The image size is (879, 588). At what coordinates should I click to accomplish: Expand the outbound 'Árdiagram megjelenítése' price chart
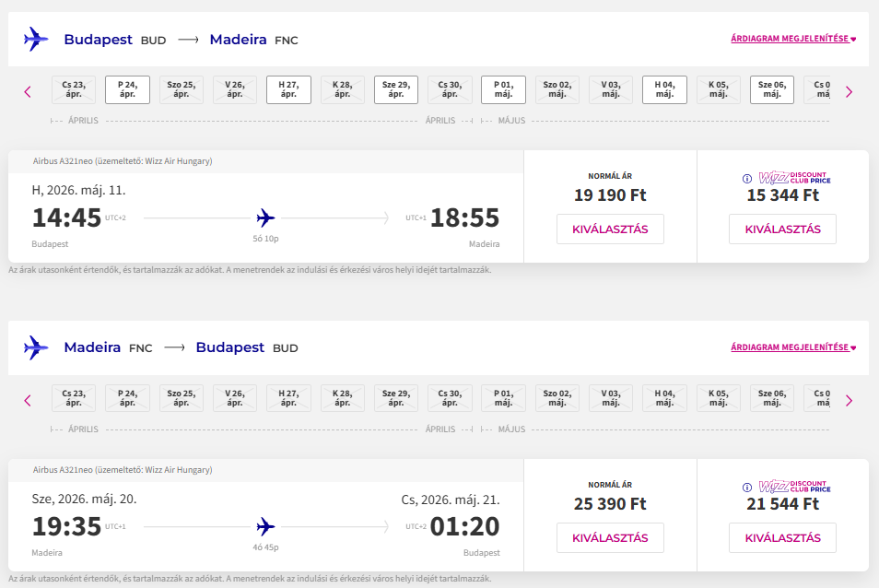coord(792,39)
